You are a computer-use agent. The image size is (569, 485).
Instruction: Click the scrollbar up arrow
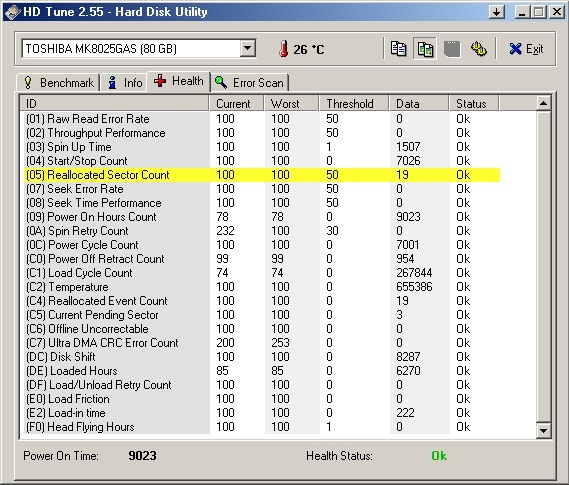(x=543, y=103)
